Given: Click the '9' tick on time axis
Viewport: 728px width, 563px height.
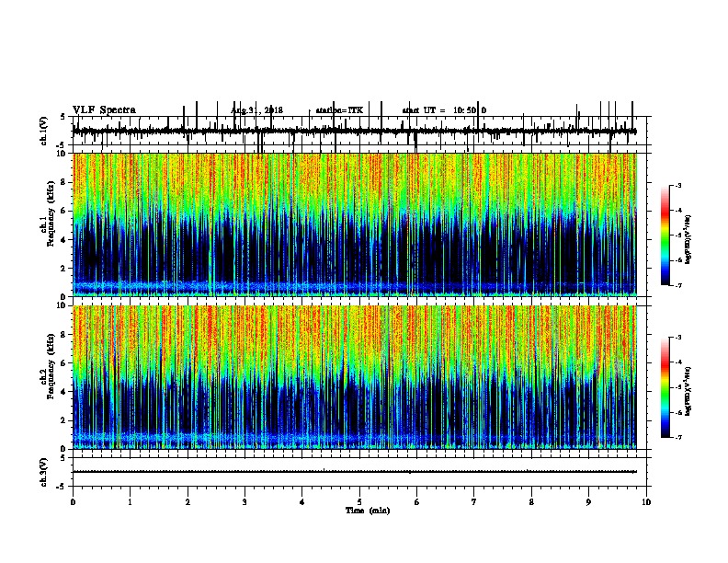Looking at the screenshot, I should click(x=588, y=501).
